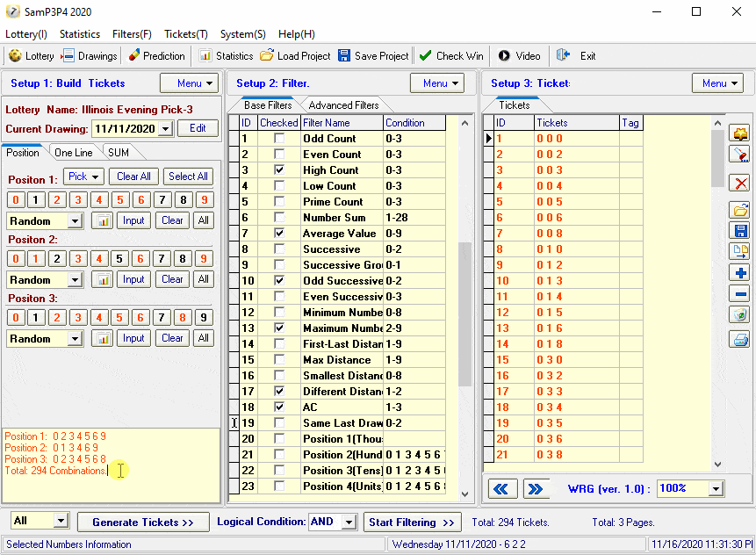Click the blue plus add ticket icon
Screen dimensions: 756x555
point(740,273)
